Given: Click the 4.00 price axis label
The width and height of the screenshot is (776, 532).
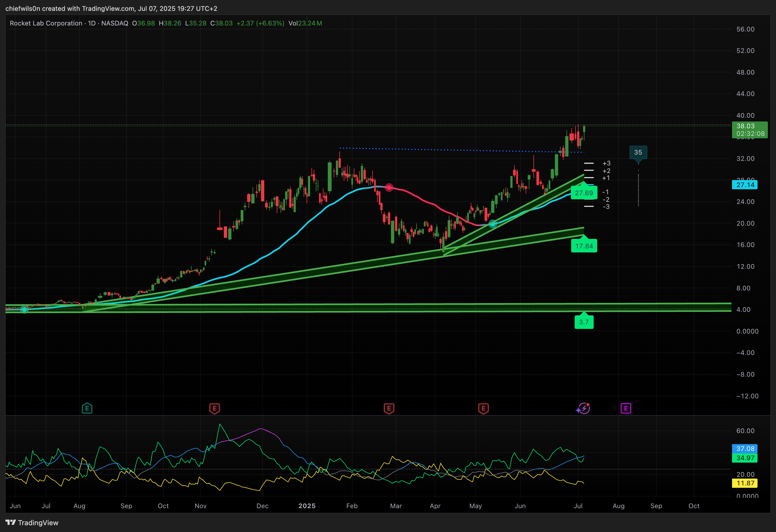Looking at the screenshot, I should [x=743, y=310].
